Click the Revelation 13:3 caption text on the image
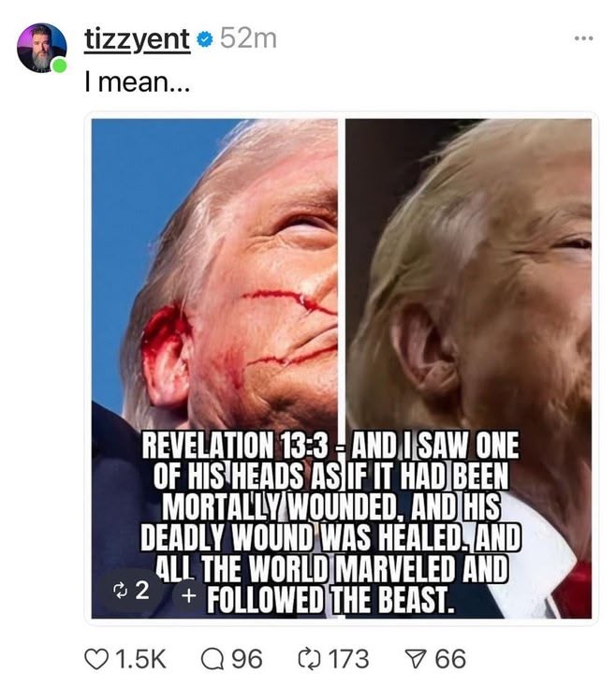 pos(330,521)
